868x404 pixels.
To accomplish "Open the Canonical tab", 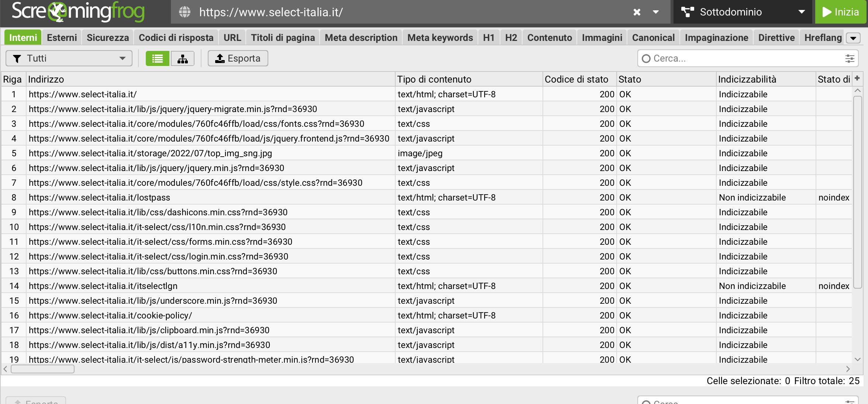I will click(653, 38).
